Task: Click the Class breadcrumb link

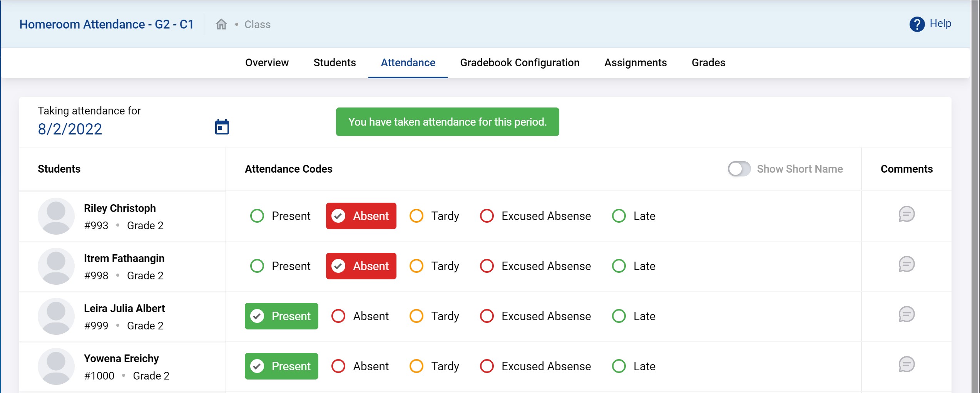Action: click(x=257, y=25)
